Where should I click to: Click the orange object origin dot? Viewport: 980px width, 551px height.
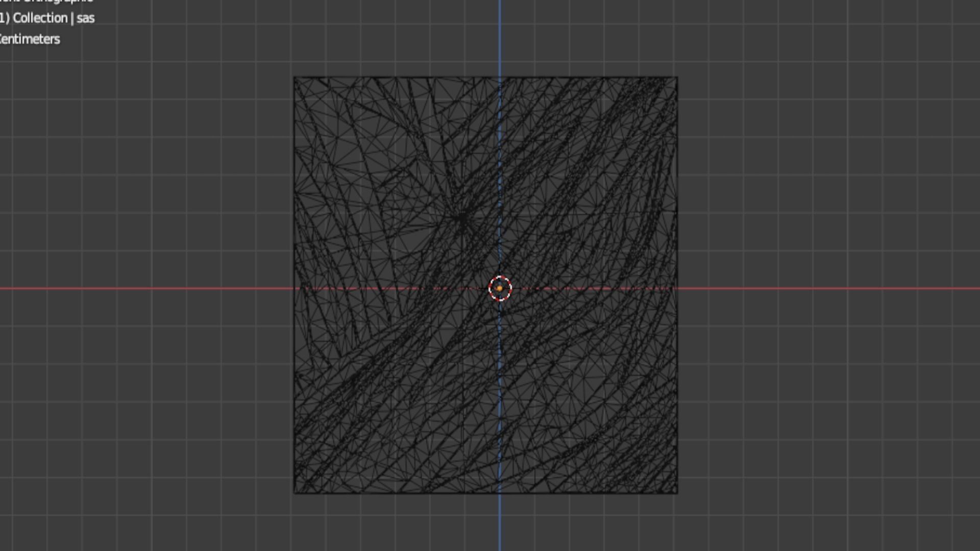pyautogui.click(x=500, y=289)
